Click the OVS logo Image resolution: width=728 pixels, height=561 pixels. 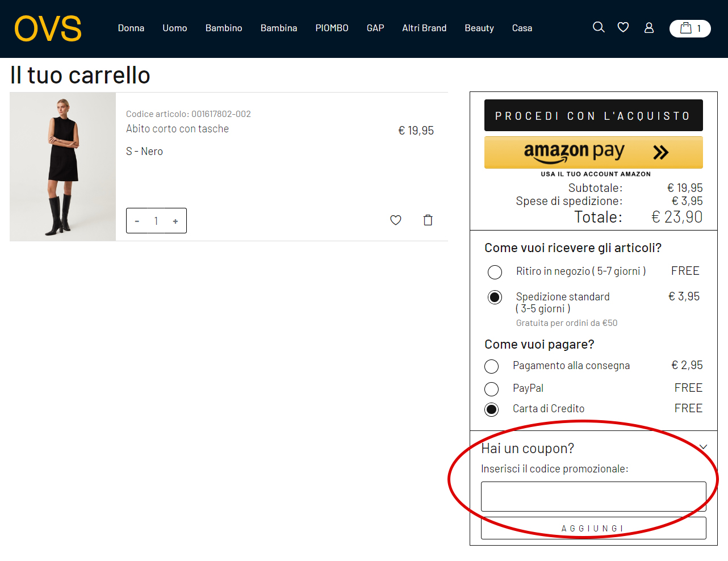coord(48,28)
